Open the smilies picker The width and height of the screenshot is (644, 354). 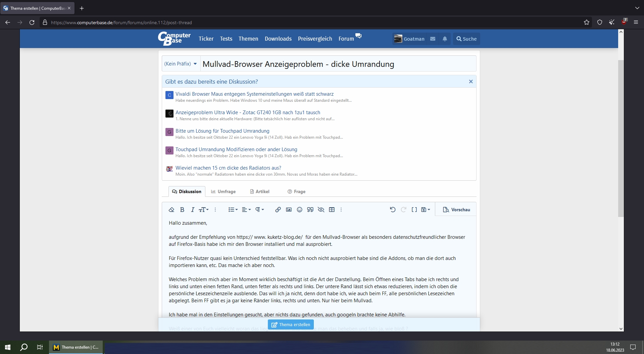click(x=299, y=210)
